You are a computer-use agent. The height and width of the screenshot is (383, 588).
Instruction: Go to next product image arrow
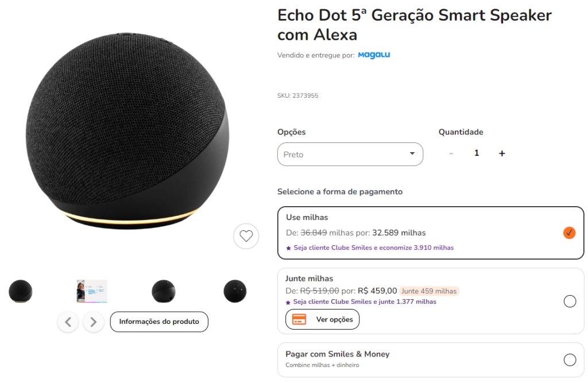pos(94,322)
